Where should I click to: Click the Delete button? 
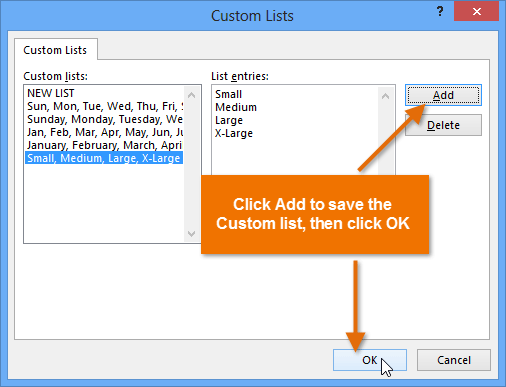coord(443,125)
